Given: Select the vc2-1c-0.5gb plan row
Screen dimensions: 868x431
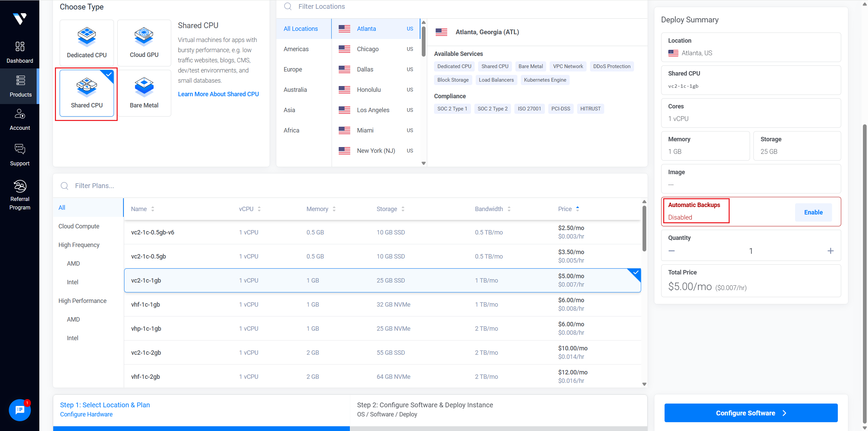Looking at the screenshot, I should [382, 256].
